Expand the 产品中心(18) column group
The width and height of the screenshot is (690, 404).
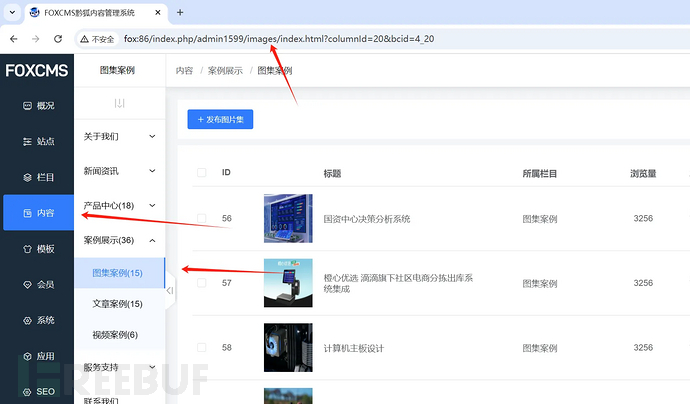(152, 206)
